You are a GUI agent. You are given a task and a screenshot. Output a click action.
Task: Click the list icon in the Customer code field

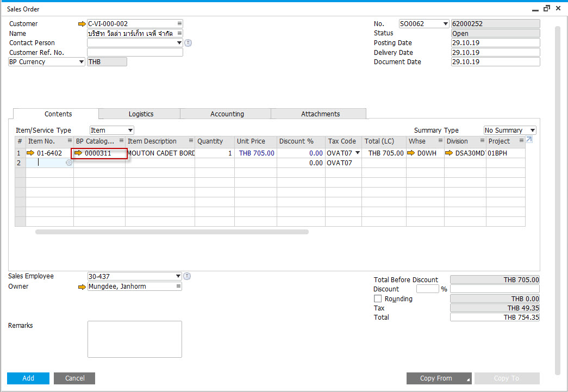[x=179, y=23]
